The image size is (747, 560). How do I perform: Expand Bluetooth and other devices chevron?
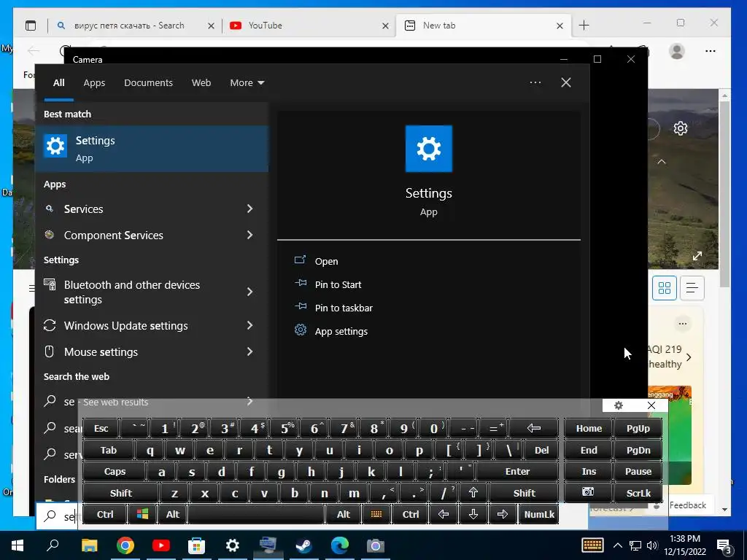point(250,292)
